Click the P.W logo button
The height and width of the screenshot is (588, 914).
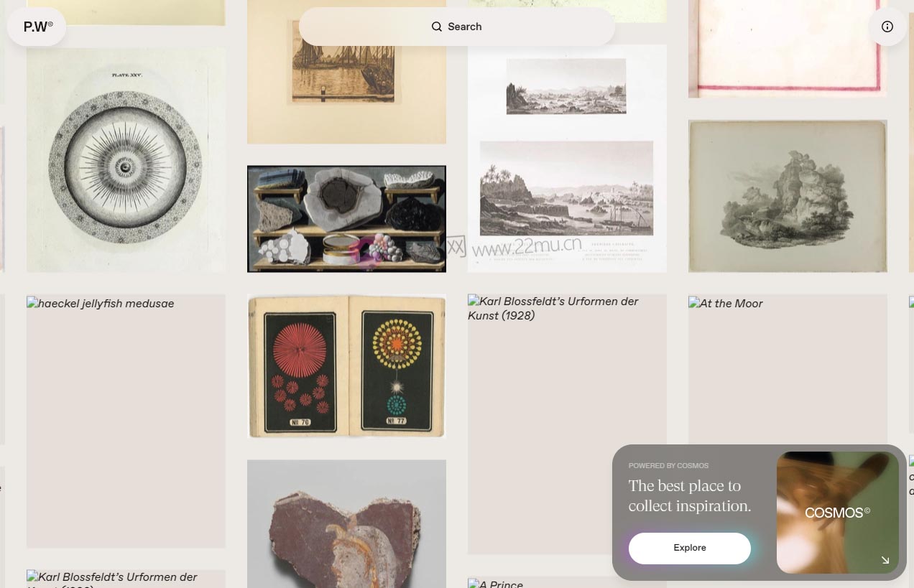point(37,27)
